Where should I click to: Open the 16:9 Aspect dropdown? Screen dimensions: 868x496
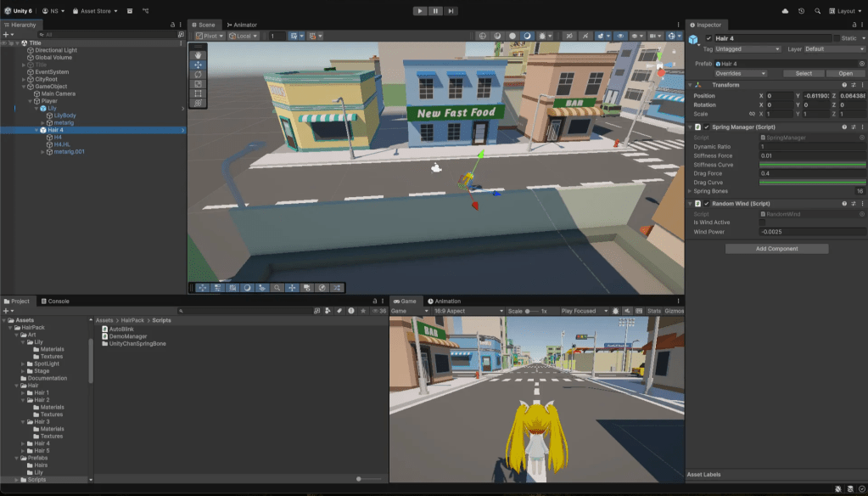click(x=468, y=311)
